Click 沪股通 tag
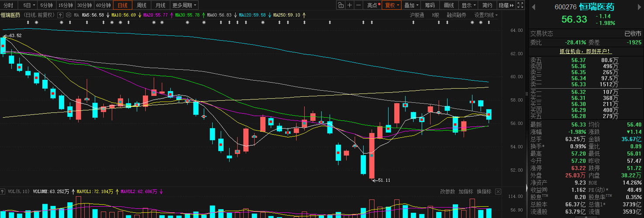Viewport: 644px width, 218px height. 417,15
